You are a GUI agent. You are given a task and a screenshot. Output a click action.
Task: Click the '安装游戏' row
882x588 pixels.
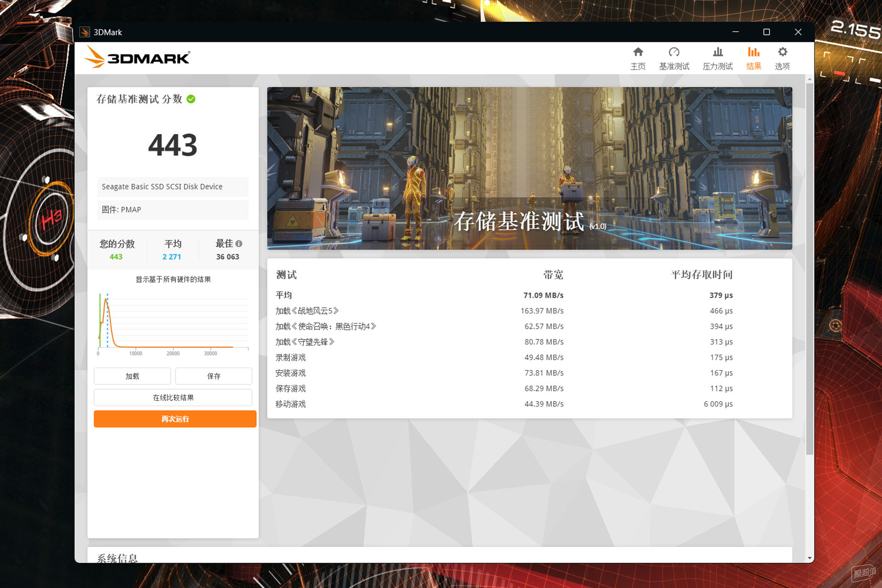click(x=530, y=373)
